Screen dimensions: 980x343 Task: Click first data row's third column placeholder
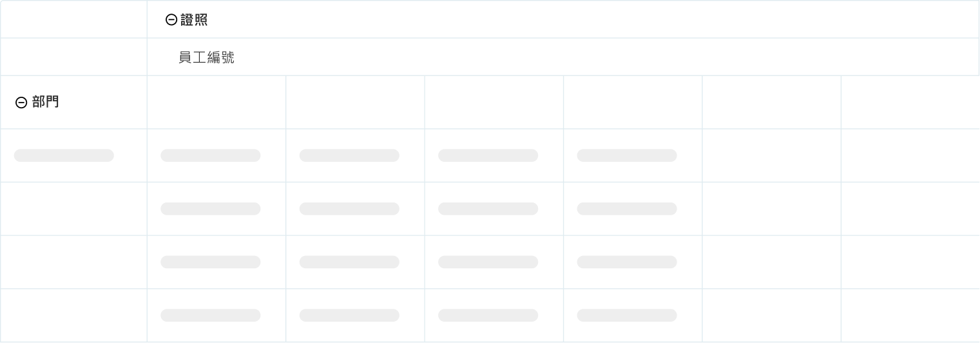(488, 155)
